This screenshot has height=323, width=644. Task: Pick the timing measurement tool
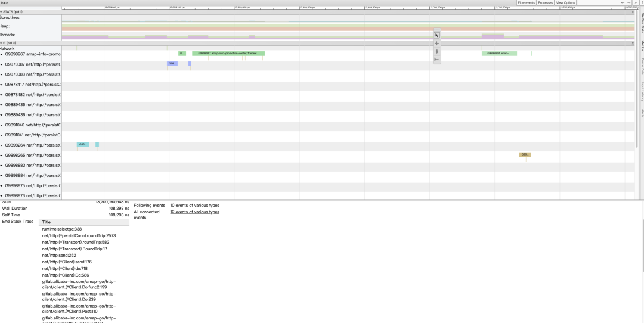(x=436, y=59)
